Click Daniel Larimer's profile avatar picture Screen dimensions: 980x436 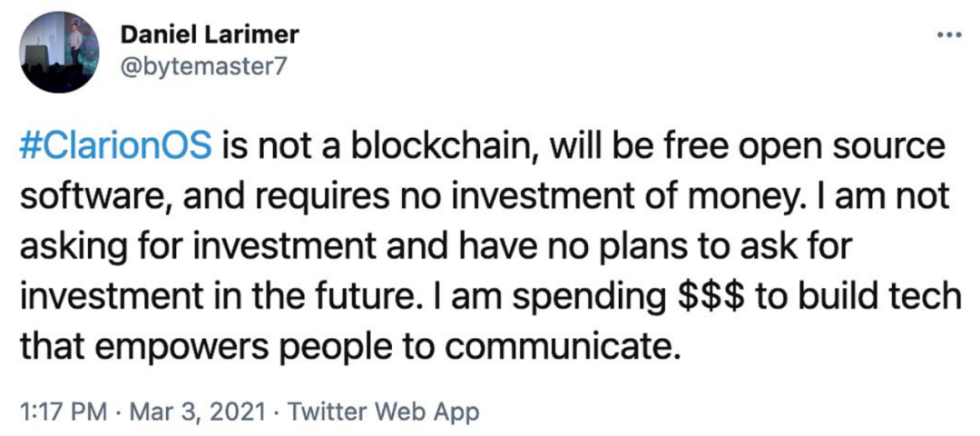pos(58,53)
